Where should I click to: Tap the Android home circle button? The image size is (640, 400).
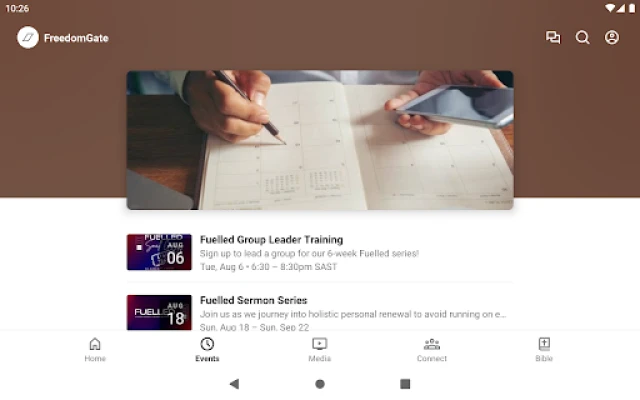(320, 384)
